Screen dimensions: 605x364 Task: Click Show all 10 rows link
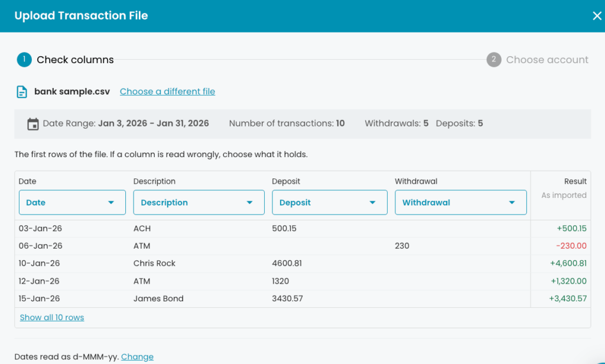[x=52, y=317]
